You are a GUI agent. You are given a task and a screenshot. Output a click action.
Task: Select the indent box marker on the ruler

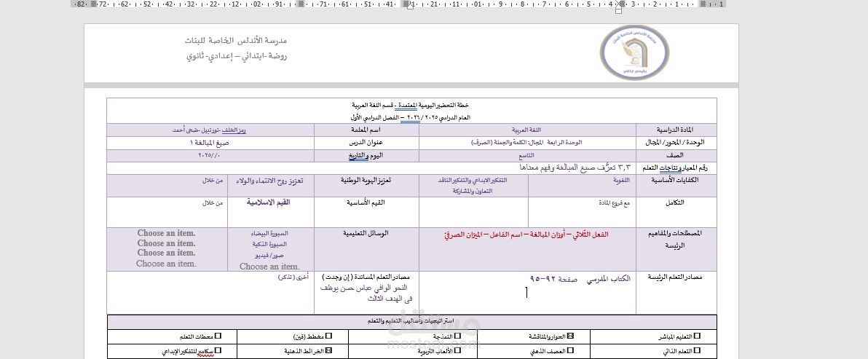pyautogui.click(x=618, y=10)
